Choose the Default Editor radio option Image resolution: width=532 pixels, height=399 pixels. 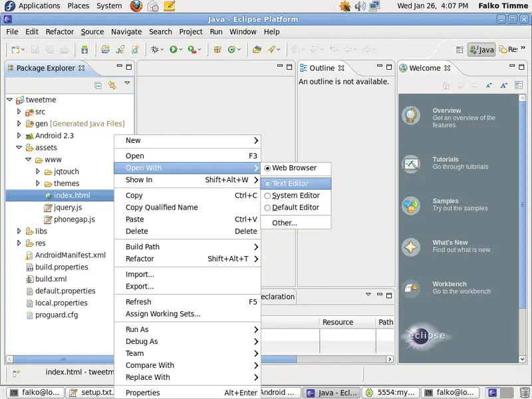click(x=267, y=207)
